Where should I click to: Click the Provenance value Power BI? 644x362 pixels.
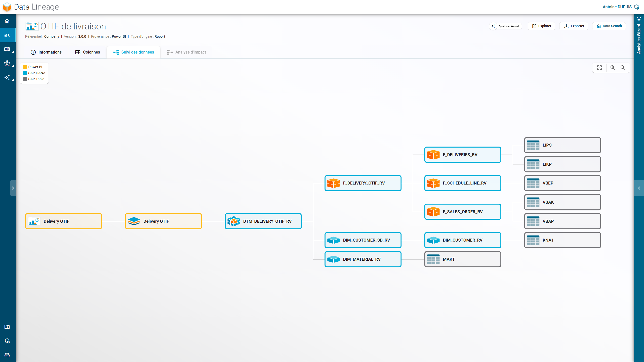click(x=119, y=37)
